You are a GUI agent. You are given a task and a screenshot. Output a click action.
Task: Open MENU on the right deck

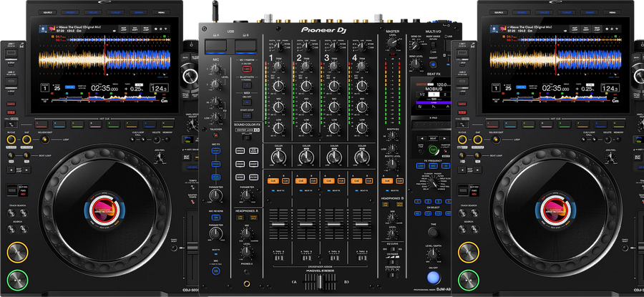point(613,12)
